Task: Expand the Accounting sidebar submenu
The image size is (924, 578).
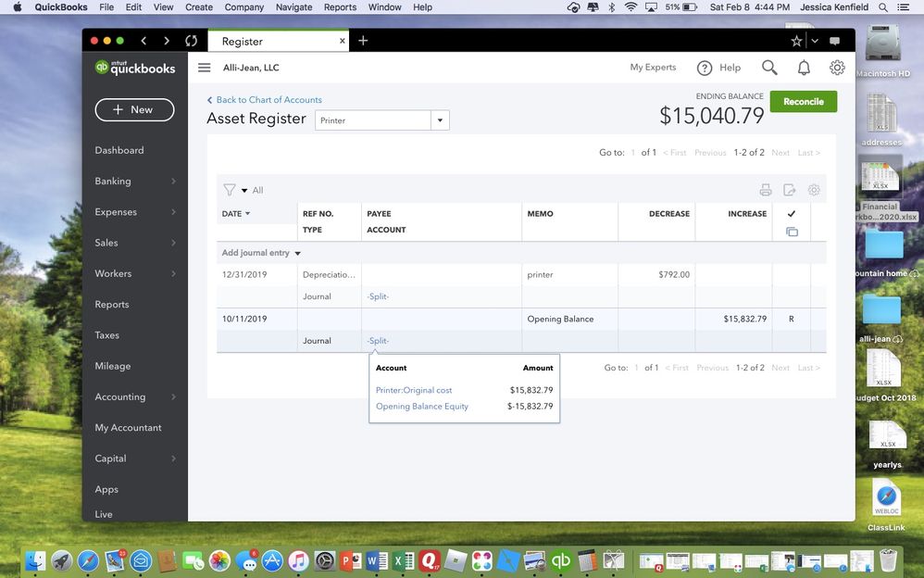Action: [x=173, y=397]
